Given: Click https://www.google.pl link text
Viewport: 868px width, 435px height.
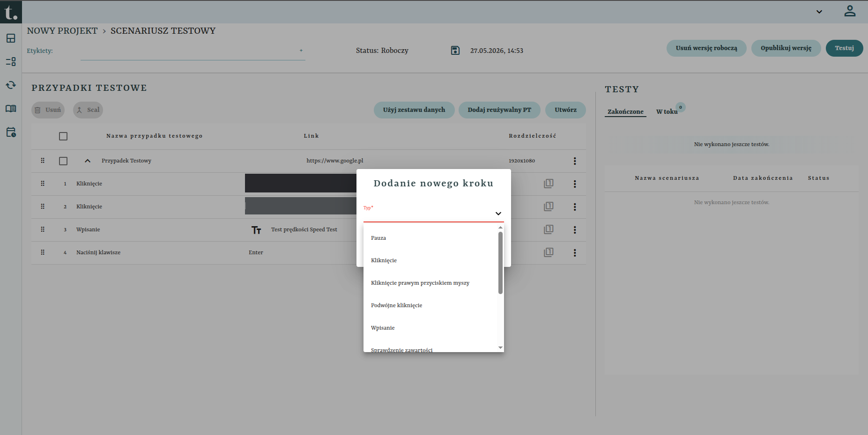Looking at the screenshot, I should coord(335,161).
